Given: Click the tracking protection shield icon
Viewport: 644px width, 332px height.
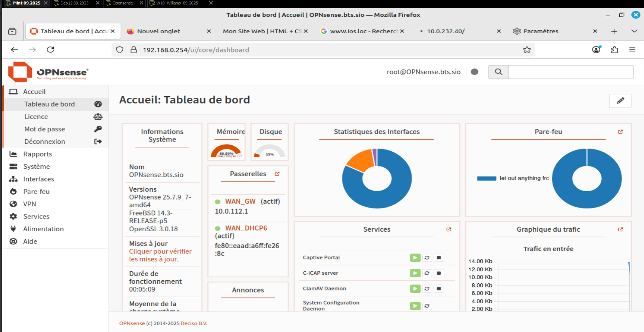Looking at the screenshot, I should coord(120,50).
